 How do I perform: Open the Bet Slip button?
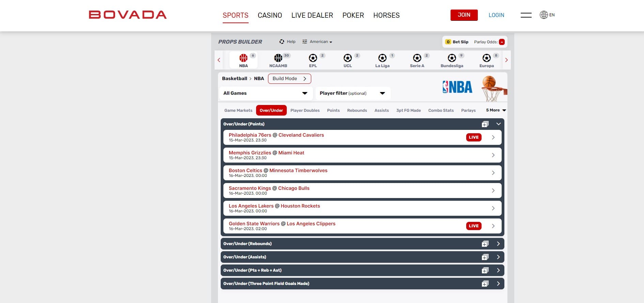tap(457, 42)
